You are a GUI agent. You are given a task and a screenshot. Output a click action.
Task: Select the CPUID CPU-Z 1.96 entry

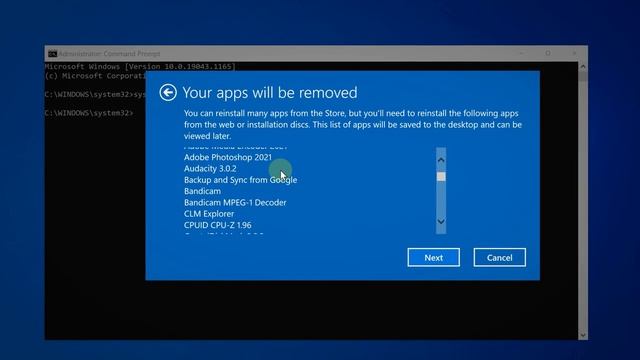218,225
